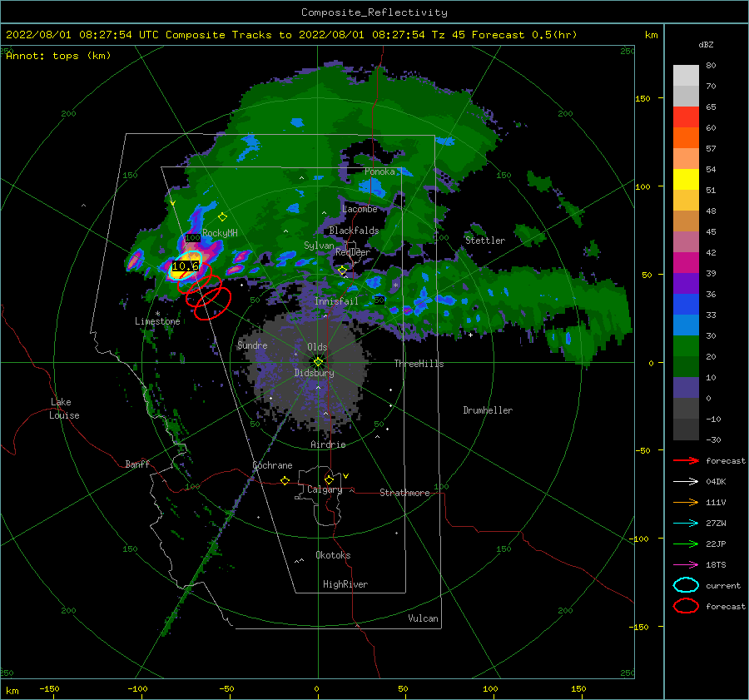Click the radar origin marker near Olds
Image resolution: width=749 pixels, height=700 pixels.
click(x=318, y=362)
